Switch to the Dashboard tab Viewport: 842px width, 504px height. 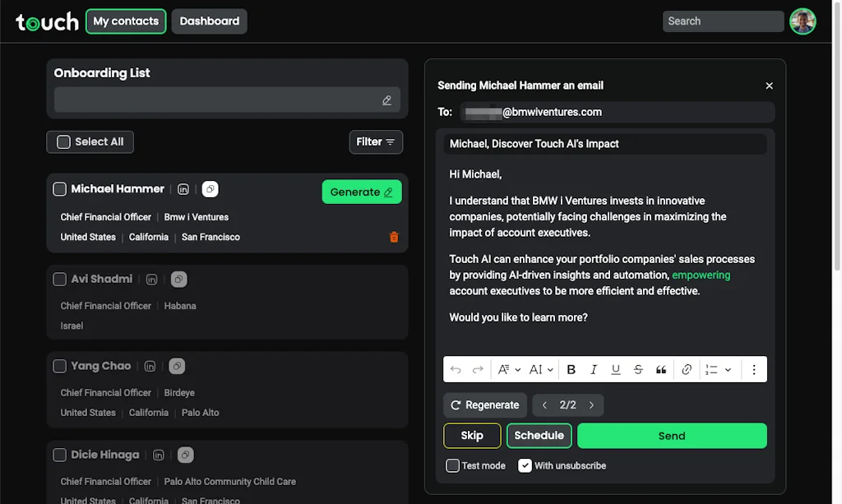(209, 21)
